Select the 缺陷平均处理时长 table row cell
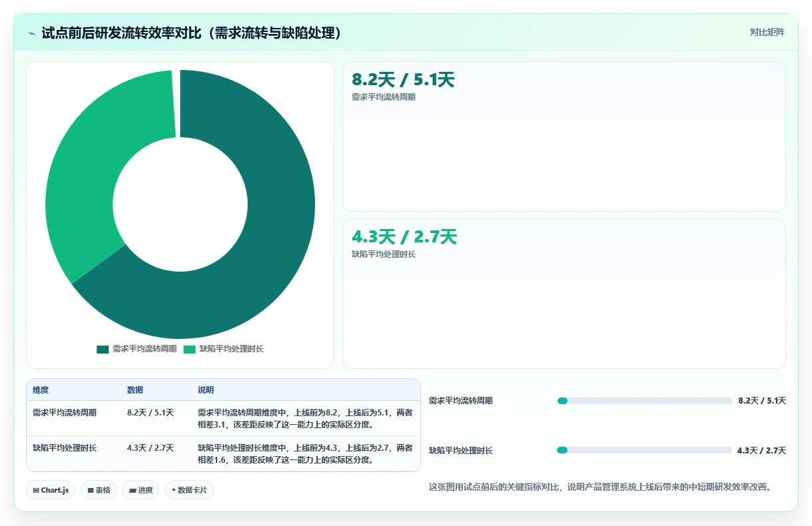 click(x=65, y=448)
